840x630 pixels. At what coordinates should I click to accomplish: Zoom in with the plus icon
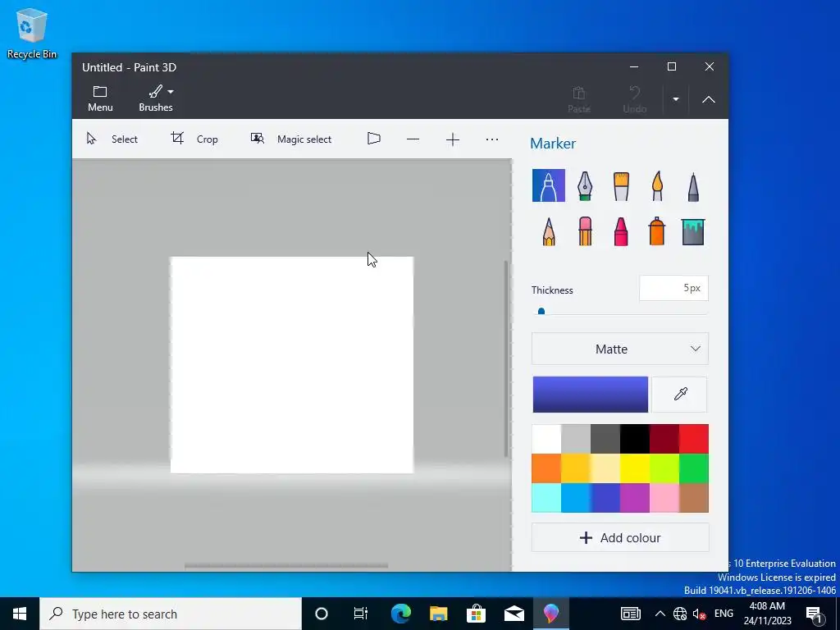click(x=453, y=139)
